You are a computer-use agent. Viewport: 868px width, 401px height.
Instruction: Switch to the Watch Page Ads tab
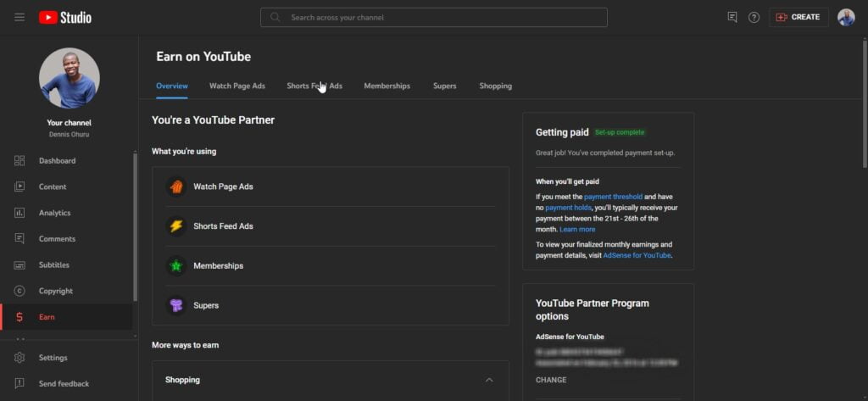[237, 86]
